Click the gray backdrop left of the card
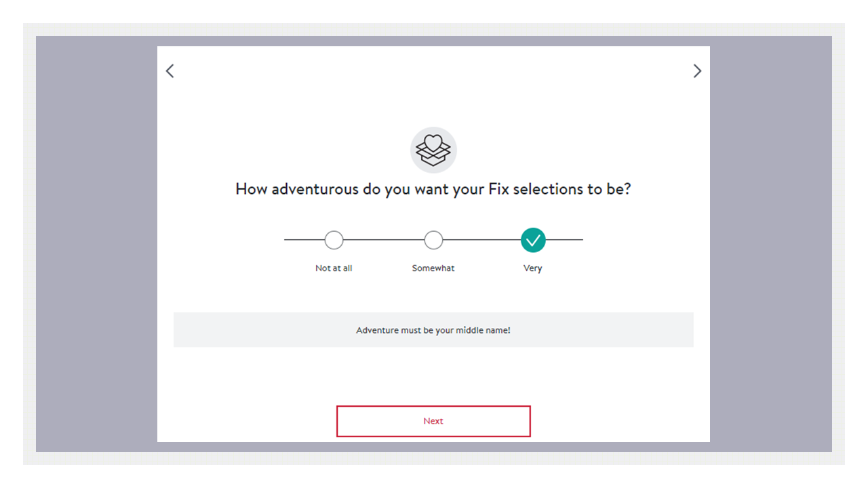This screenshot has height=488, width=868. [x=96, y=244]
